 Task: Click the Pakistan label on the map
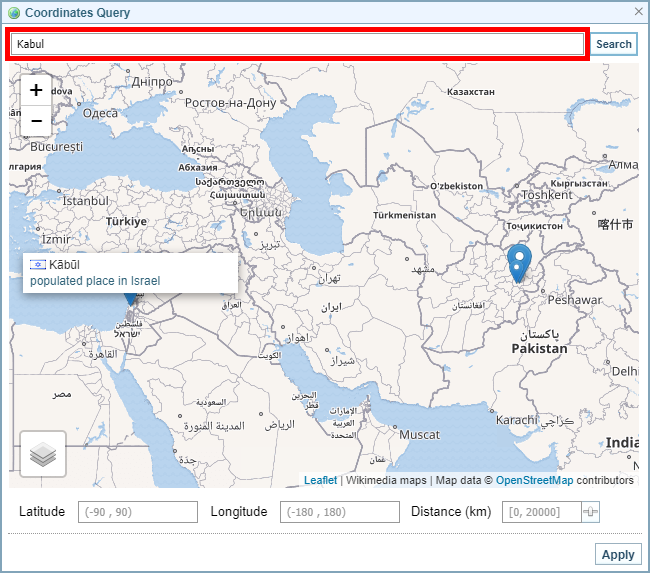point(539,349)
